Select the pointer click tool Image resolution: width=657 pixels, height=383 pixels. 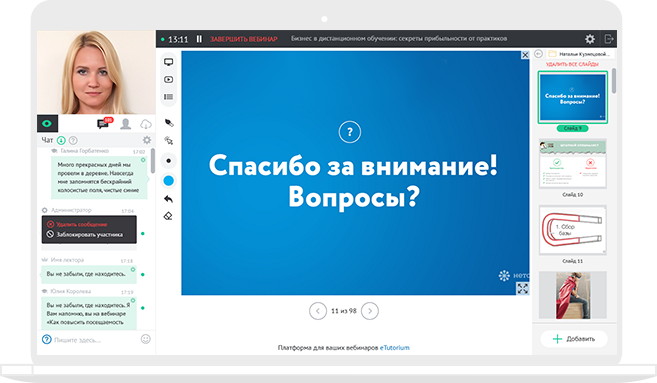tap(169, 140)
